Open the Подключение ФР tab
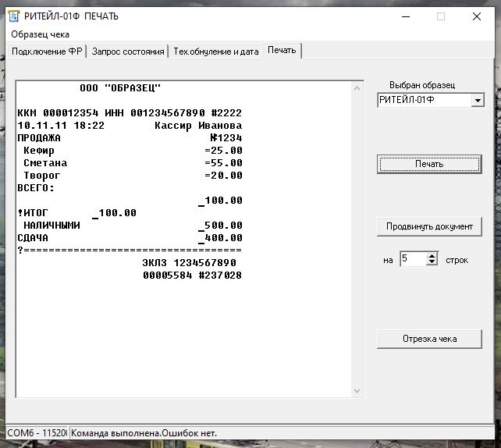 pyautogui.click(x=47, y=52)
